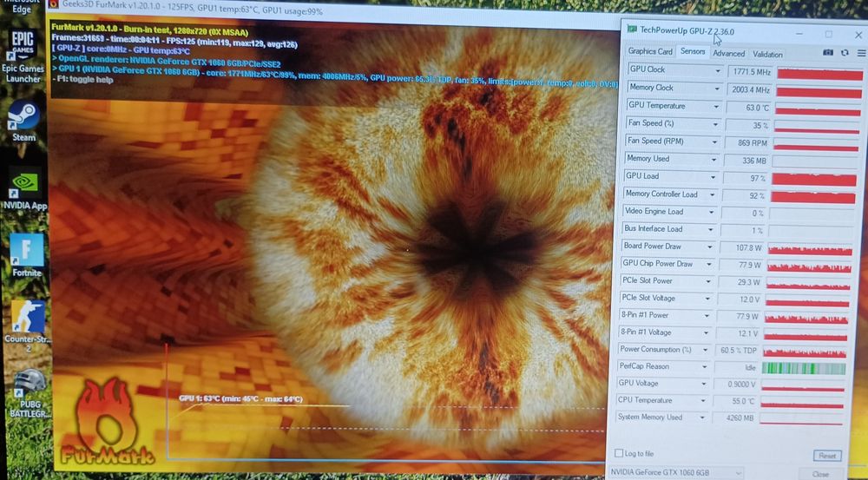Expand the Memory Used sensor dropdown

tap(713, 160)
